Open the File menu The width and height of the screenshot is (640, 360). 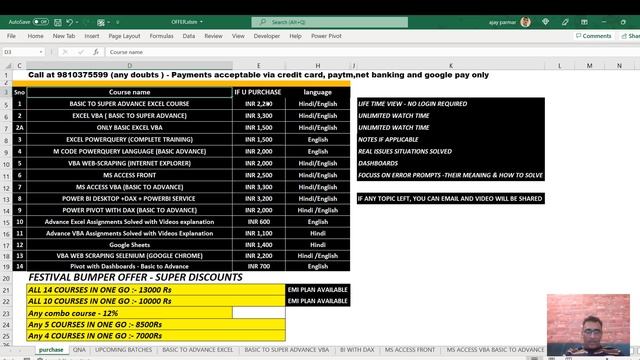(x=11, y=36)
